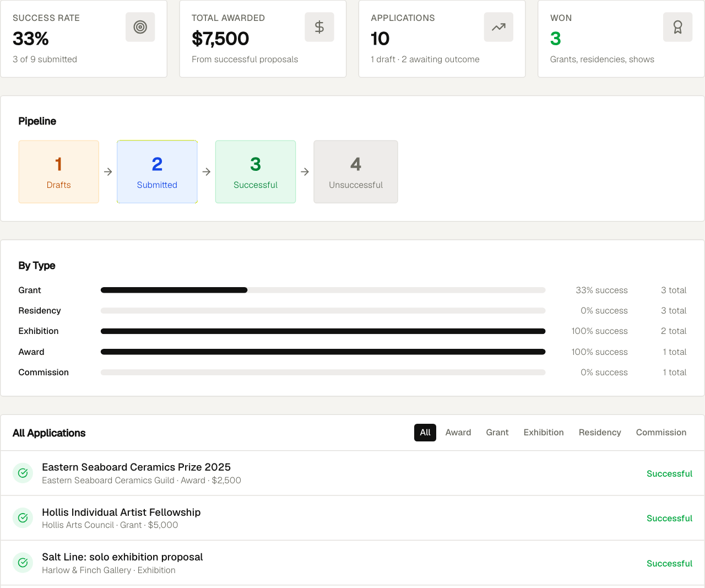Click the check icon beside Eastern Seaboard Ceramics Prize

23,473
